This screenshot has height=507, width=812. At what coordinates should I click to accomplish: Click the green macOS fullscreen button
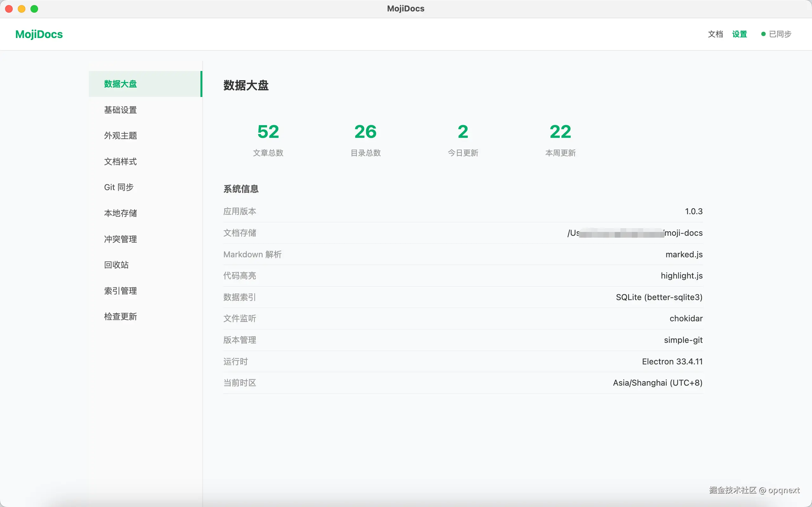pos(34,9)
